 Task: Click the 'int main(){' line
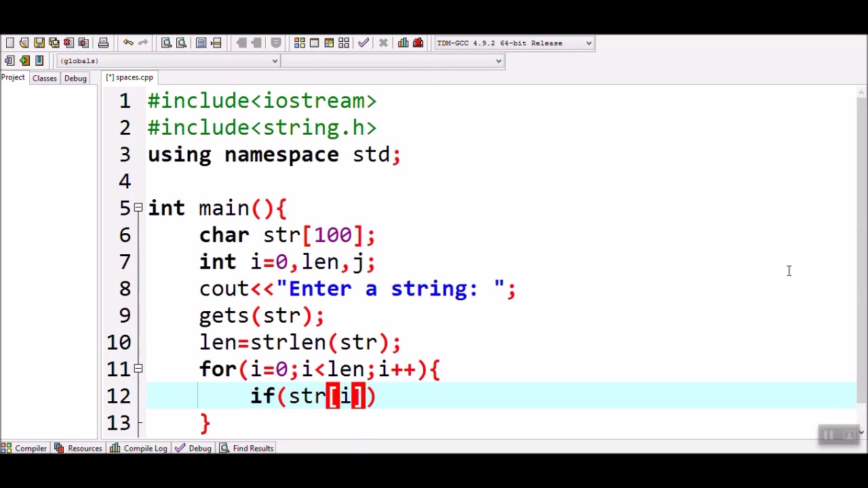(x=217, y=208)
